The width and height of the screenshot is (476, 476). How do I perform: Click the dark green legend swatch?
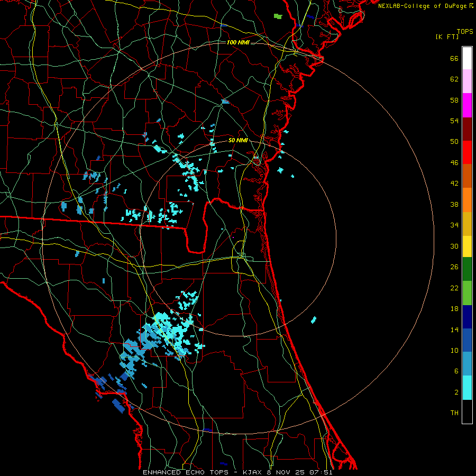[x=467, y=269]
